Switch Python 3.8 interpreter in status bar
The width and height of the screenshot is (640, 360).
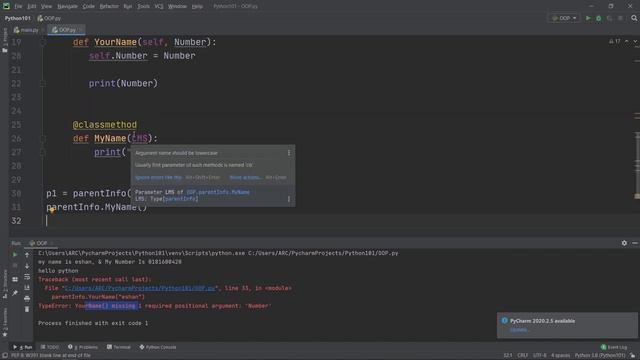(600, 356)
